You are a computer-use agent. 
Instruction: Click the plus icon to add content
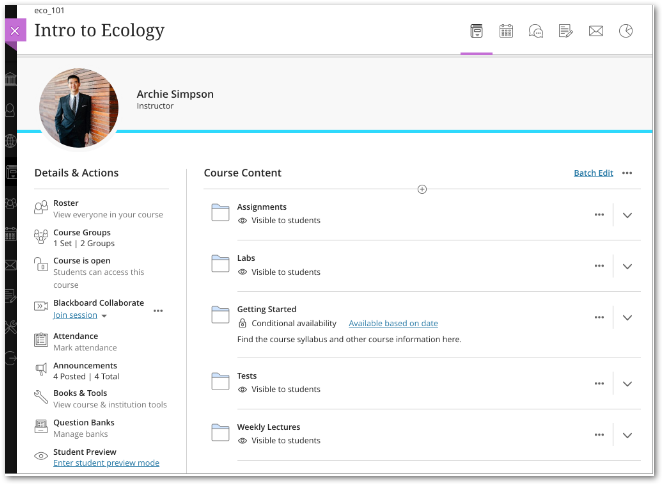click(x=422, y=189)
